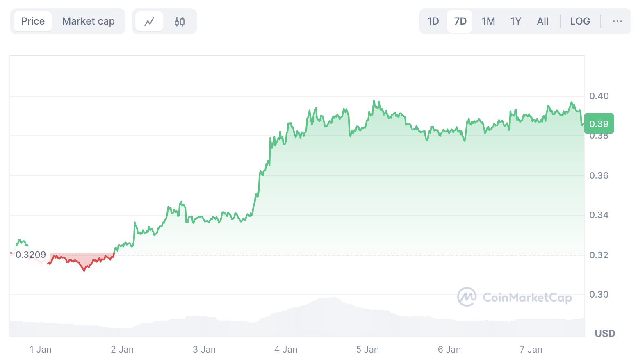Click the 0.3209 opening price label
The image size is (638, 364).
pos(31,255)
